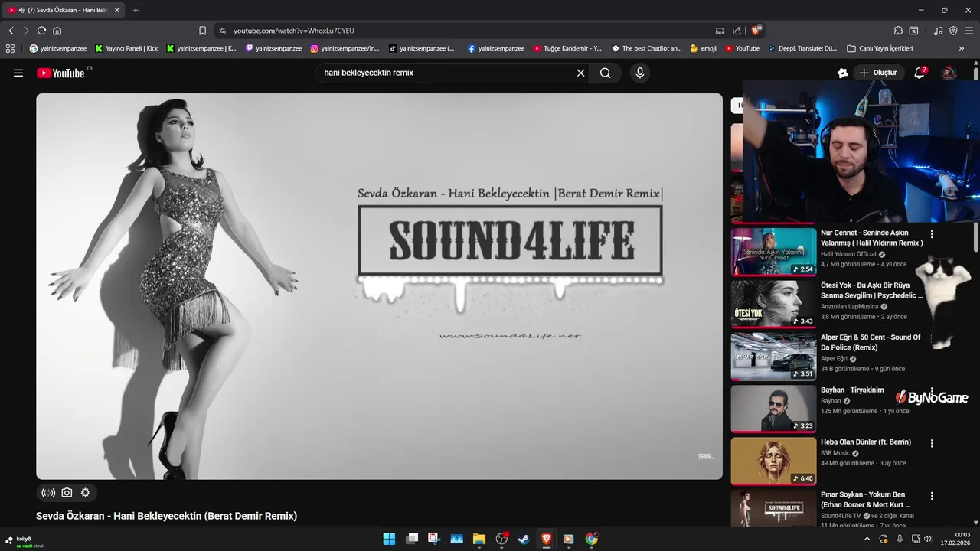Open S3R Music channel
Screen dimensions: 980x551
[835, 453]
